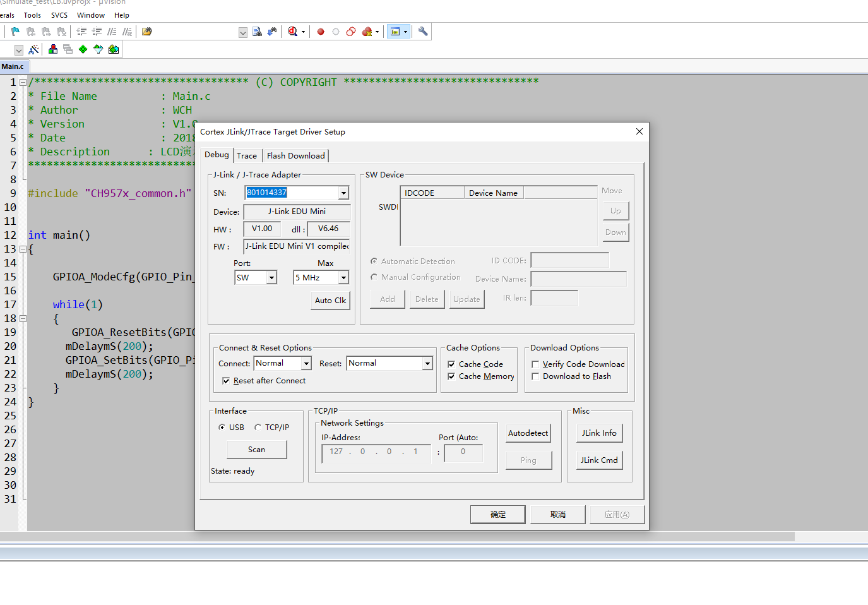Enable Download to Flash checkbox
The width and height of the screenshot is (868, 605).
[x=535, y=376]
